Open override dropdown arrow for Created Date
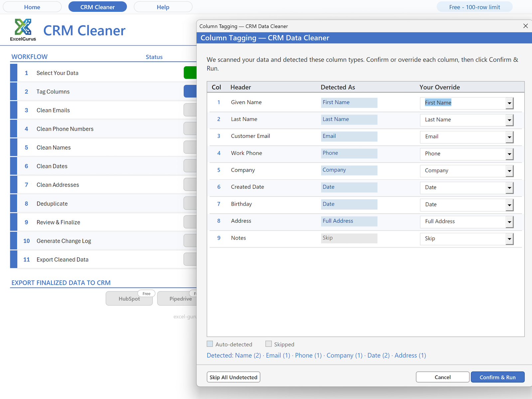Viewport: 532px width, 399px height. point(509,188)
